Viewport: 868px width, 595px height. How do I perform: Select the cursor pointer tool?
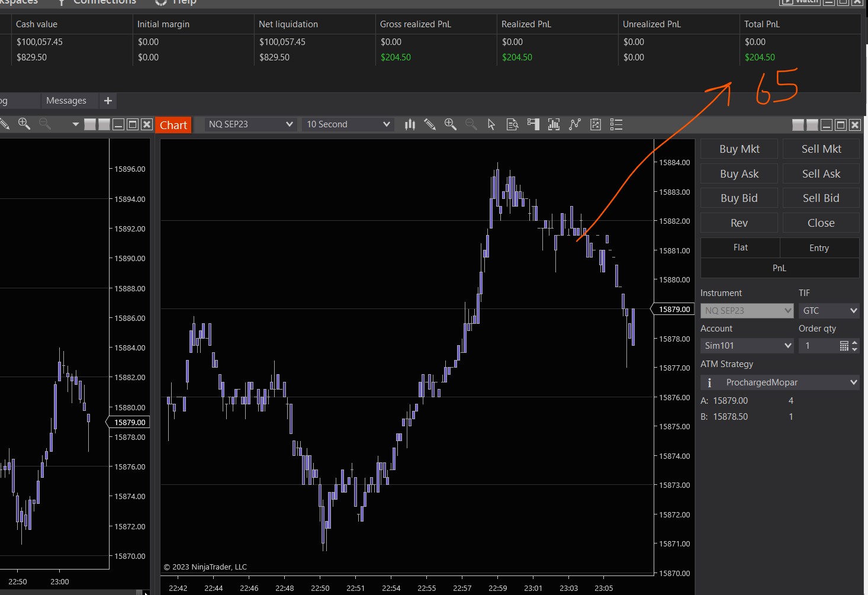pyautogui.click(x=491, y=124)
